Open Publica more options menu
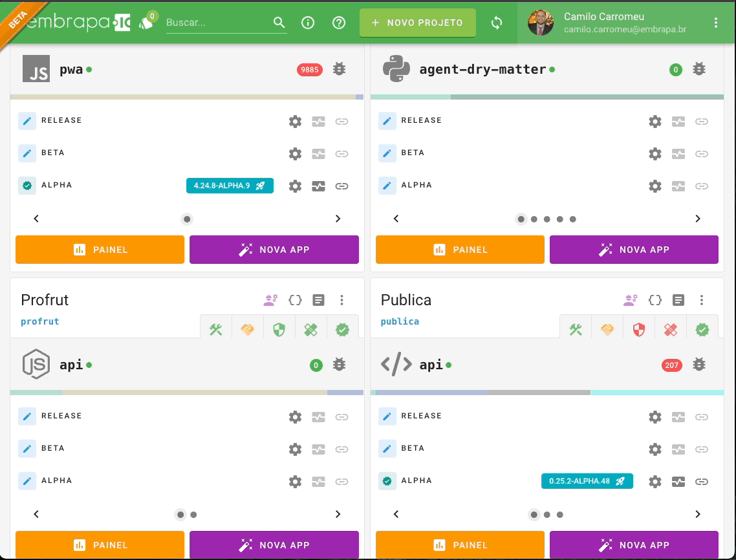 pyautogui.click(x=702, y=300)
